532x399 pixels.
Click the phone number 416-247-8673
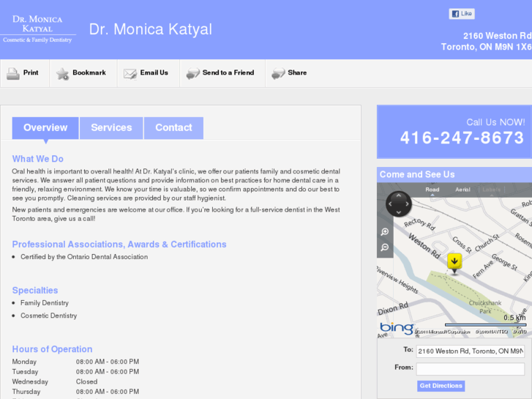point(462,138)
